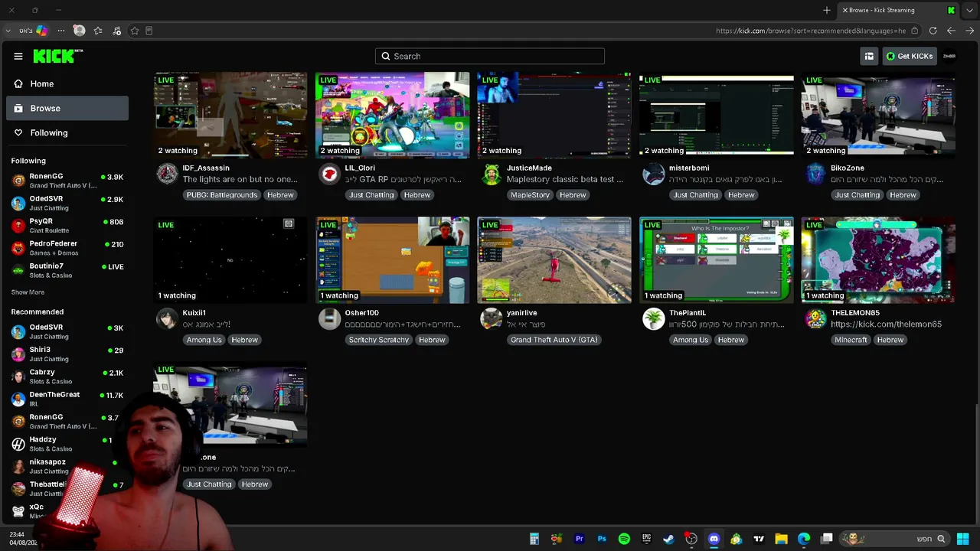Screen dimensions: 980x551
Task: Select Browse in the sidebar
Action: click(67, 108)
